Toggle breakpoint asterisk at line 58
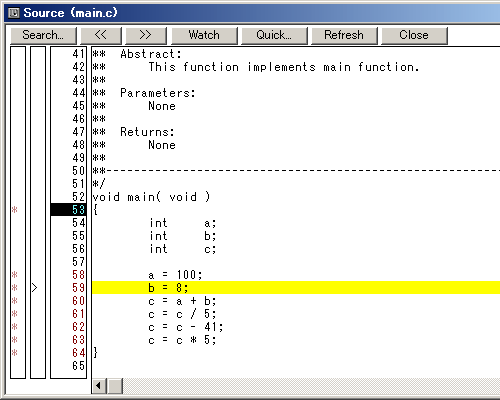The height and width of the screenshot is (400, 500). point(15,275)
